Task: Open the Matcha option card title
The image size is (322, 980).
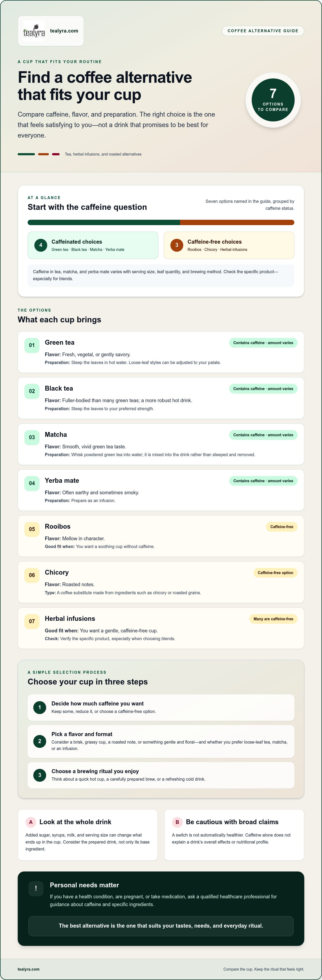Action: (x=56, y=434)
